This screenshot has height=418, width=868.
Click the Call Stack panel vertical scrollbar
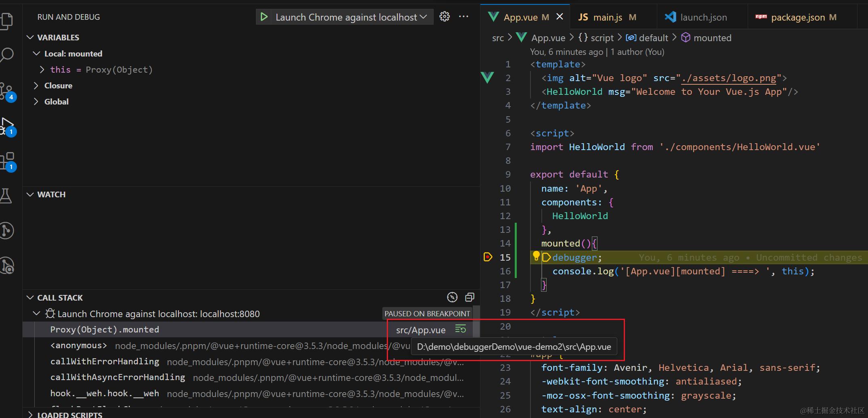point(476,321)
